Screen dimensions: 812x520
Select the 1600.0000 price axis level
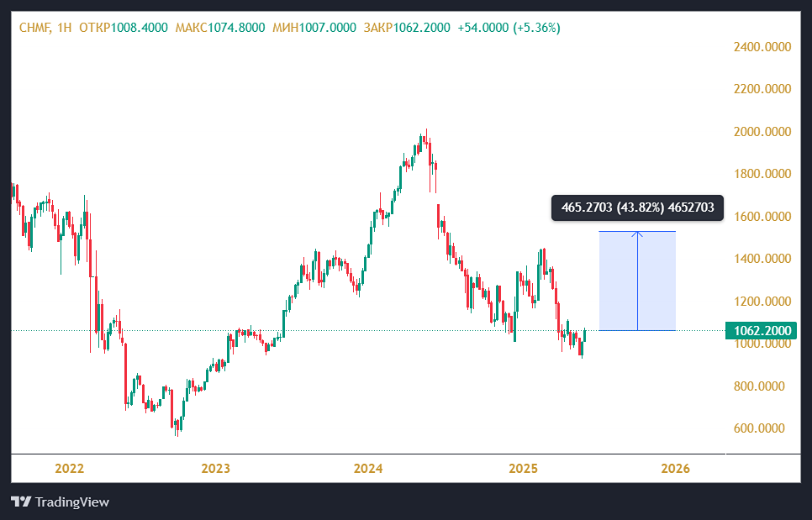[762, 217]
